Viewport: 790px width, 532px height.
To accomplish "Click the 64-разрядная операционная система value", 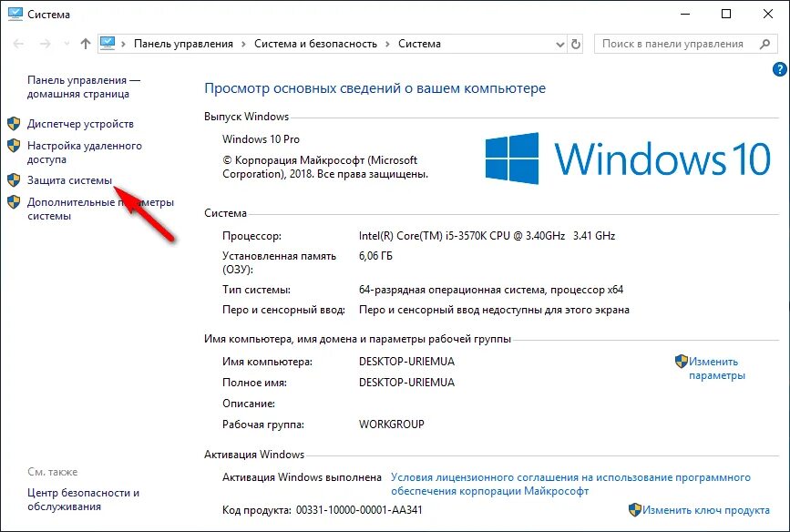I will pos(491,291).
